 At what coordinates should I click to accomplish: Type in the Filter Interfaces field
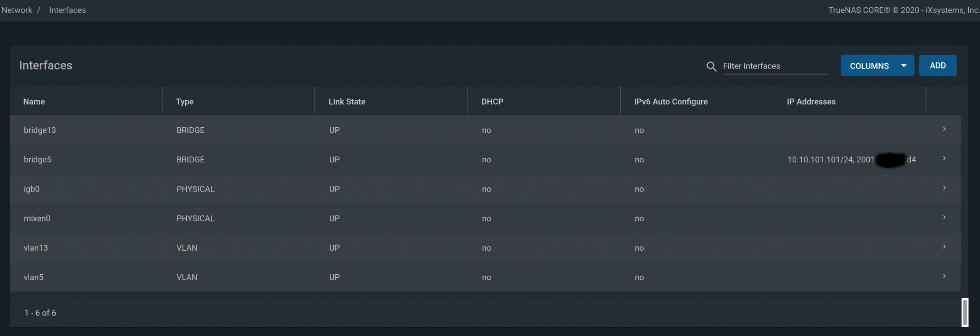775,66
